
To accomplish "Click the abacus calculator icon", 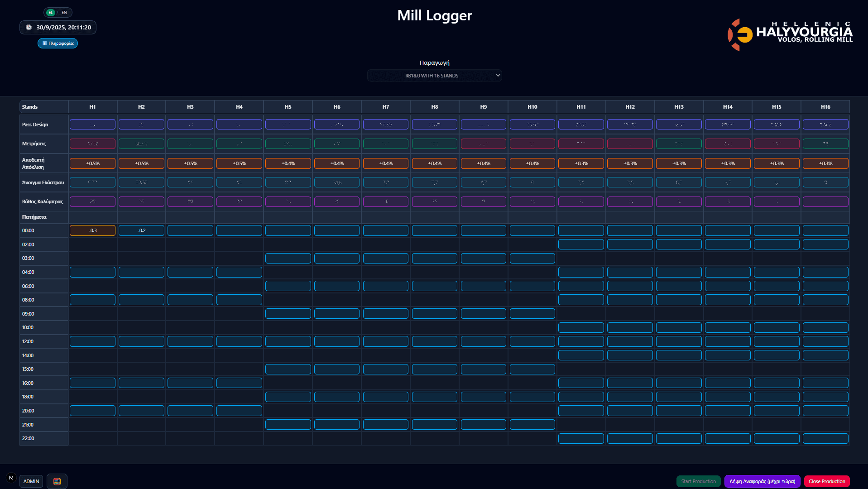I will click(57, 481).
